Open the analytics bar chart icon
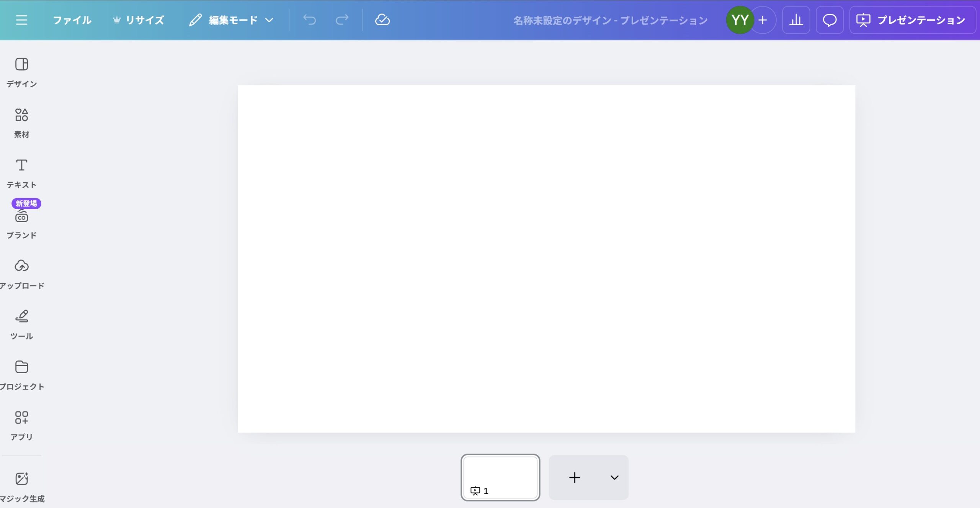Viewport: 980px width, 508px height. click(796, 20)
